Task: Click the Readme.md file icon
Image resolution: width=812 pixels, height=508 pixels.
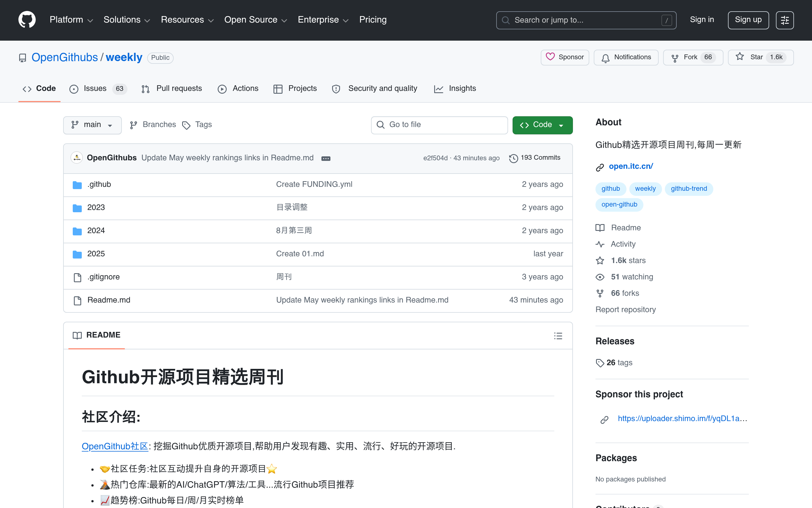Action: 77,300
